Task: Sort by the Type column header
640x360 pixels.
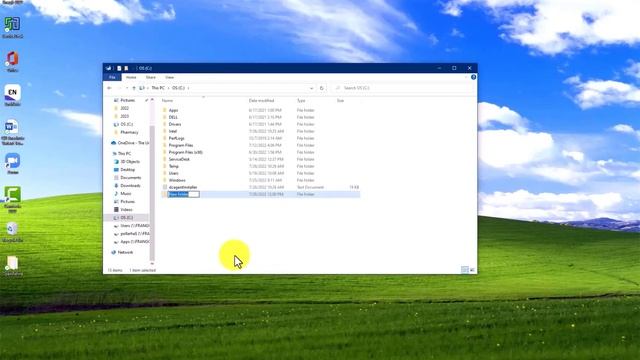Action: click(301, 100)
